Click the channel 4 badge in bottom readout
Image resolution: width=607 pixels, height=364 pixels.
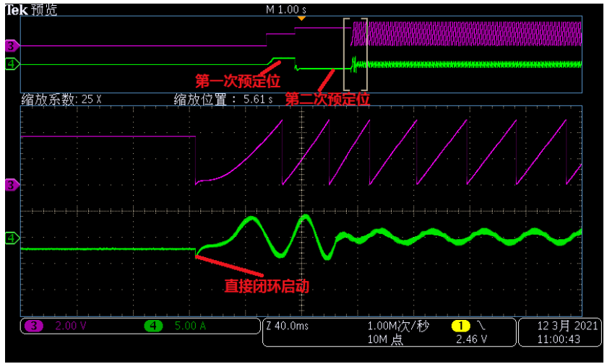pos(153,326)
